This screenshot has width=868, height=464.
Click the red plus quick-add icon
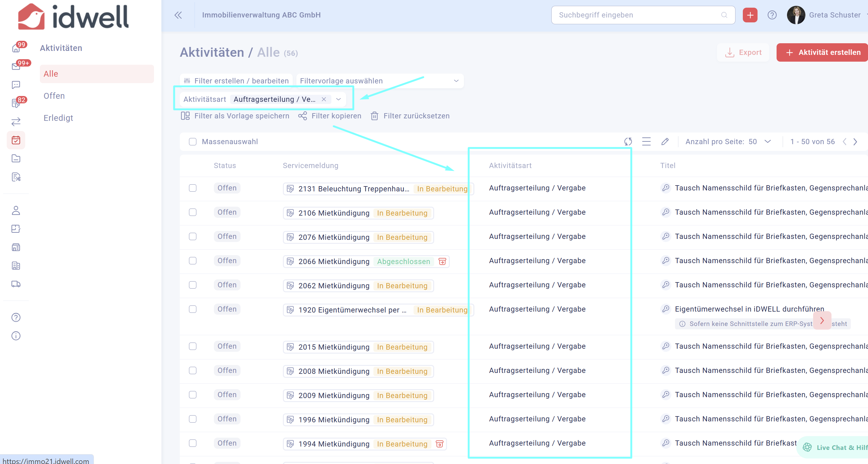pos(750,15)
